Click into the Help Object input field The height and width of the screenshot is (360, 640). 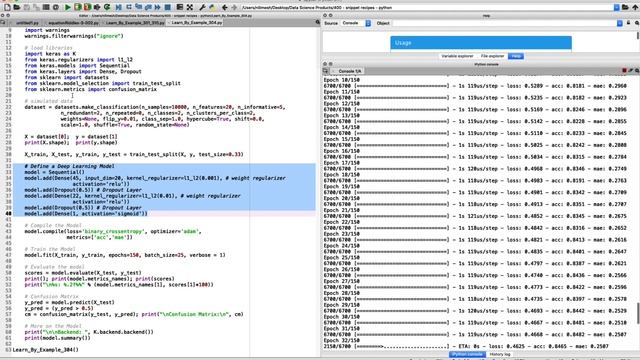(504, 23)
